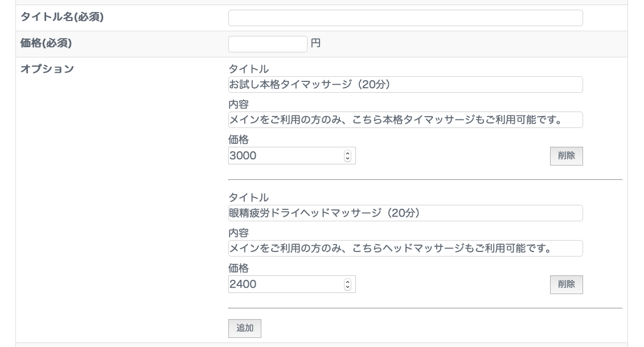
Task: Click the 追加 button to add option
Action: [245, 328]
